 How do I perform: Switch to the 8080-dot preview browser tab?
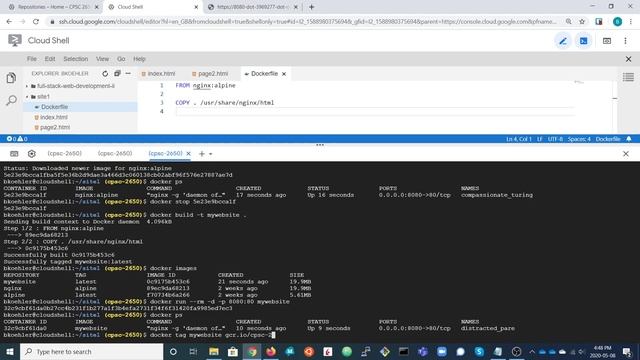(x=253, y=7)
